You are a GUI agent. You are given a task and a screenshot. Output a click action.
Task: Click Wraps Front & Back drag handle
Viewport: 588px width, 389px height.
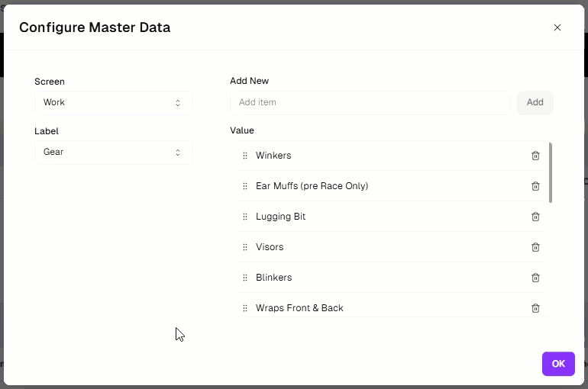pyautogui.click(x=245, y=308)
